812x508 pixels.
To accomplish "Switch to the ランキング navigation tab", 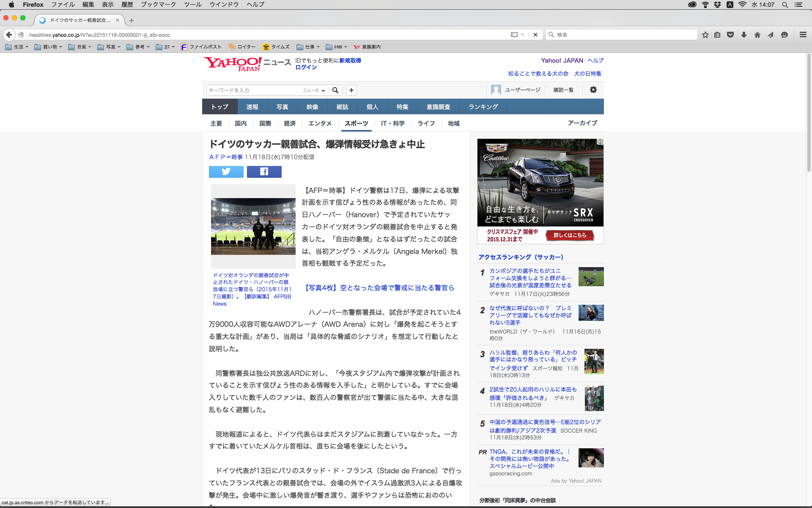I will [x=483, y=107].
